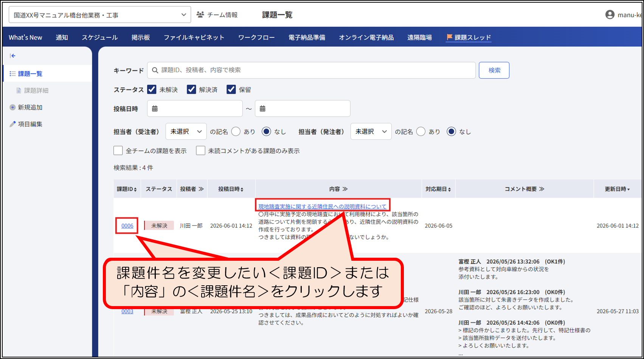This screenshot has width=644, height=359.
Task: Select なし radio for 発注者 signature
Action: point(451,132)
